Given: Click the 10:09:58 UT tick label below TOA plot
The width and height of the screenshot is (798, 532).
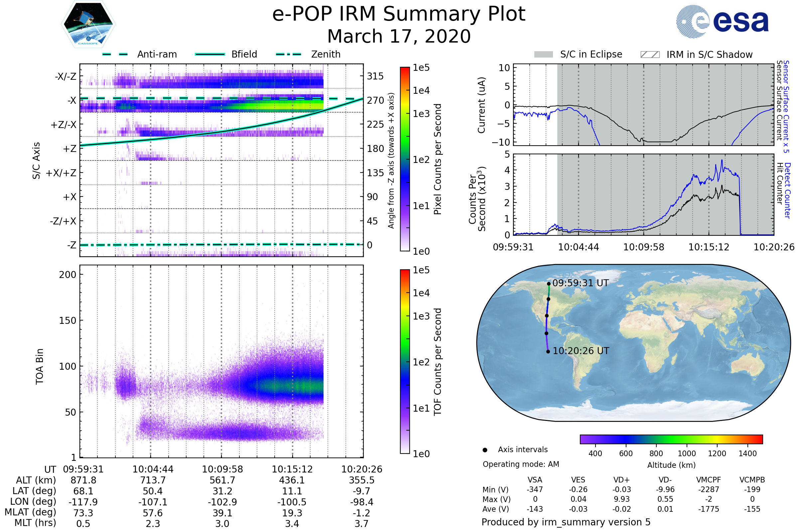Looking at the screenshot, I should tap(222, 469).
